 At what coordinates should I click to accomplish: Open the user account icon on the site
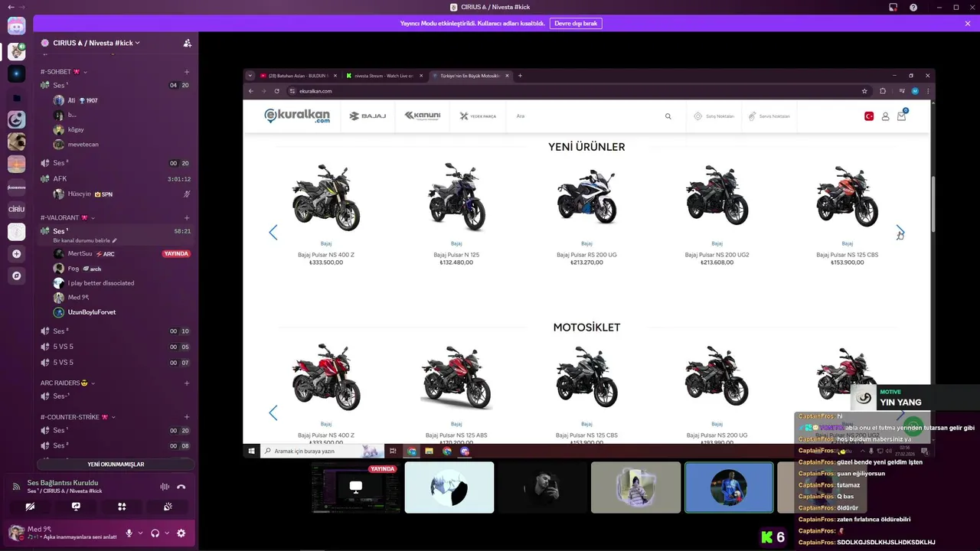coord(885,116)
